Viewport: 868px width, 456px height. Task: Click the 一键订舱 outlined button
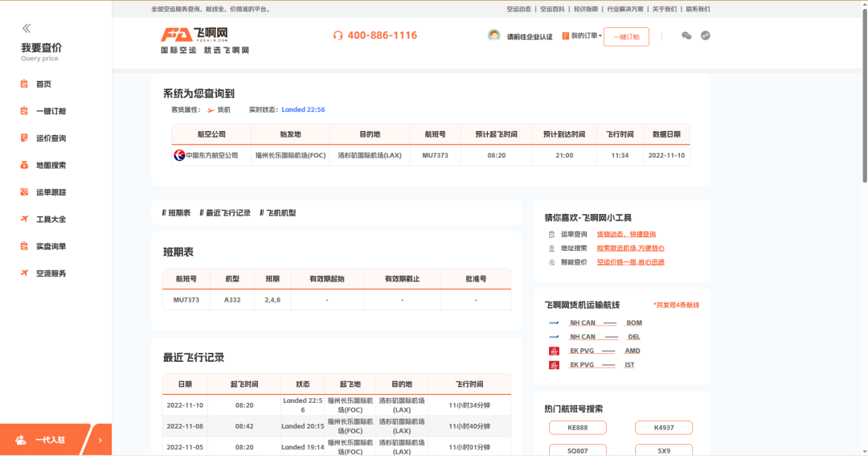pos(626,36)
